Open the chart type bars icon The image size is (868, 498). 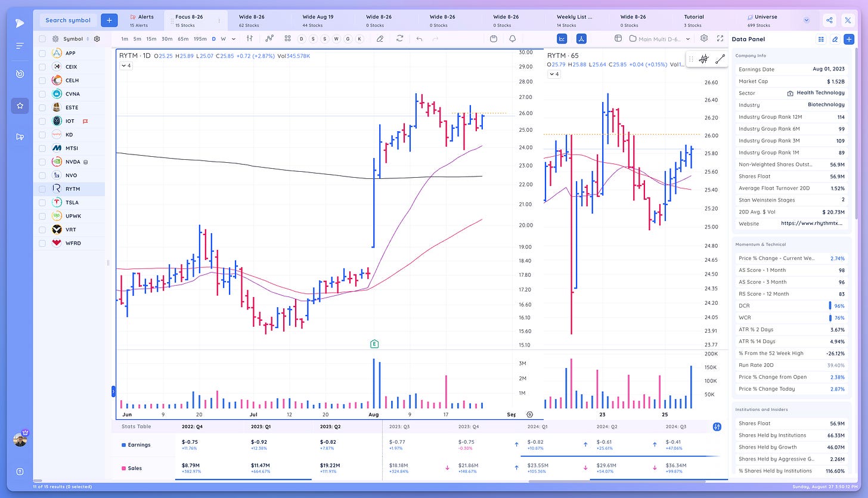[x=250, y=38]
